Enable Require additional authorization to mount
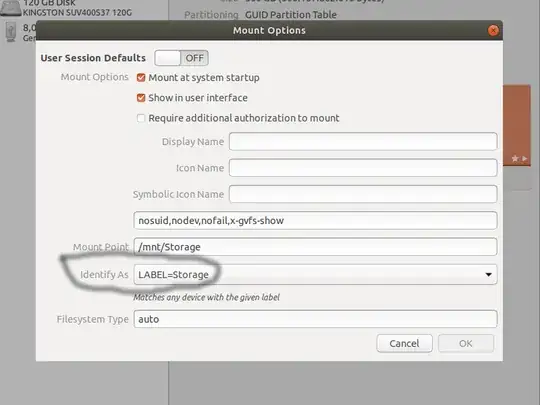The image size is (540, 405). [x=141, y=118]
